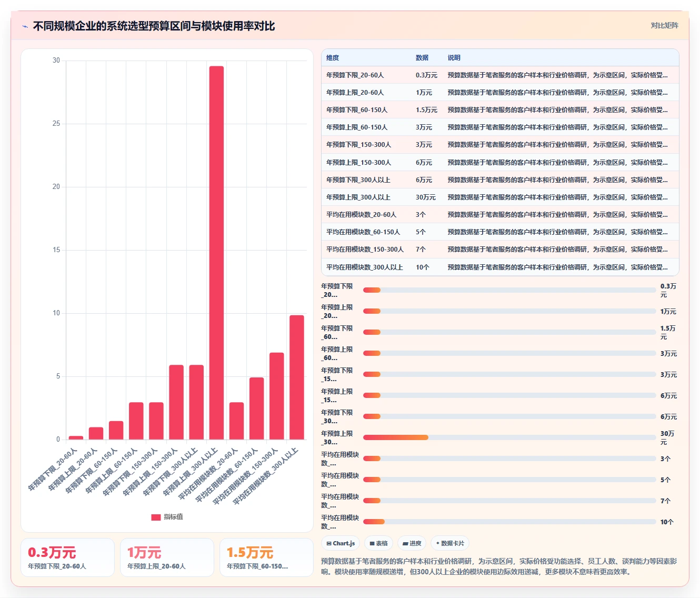700x598 pixels.
Task: Click the chart bar for 平均在用模块数_150-300人
Action: tap(277, 396)
